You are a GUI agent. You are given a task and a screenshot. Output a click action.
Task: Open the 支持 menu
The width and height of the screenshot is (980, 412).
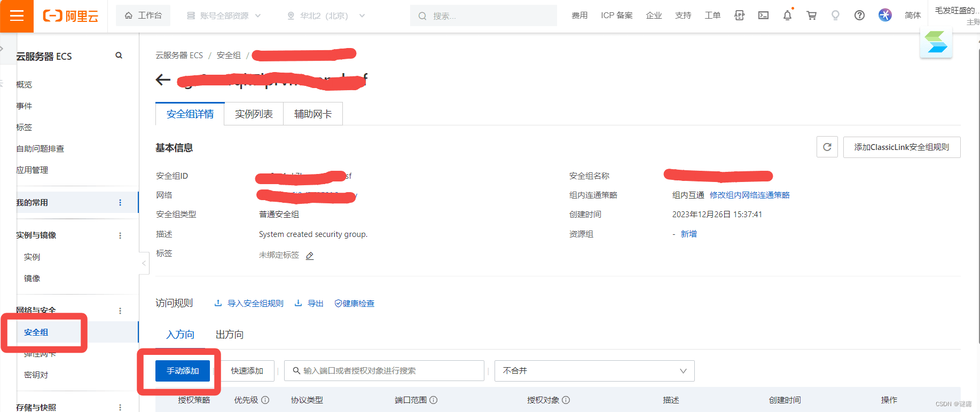[683, 15]
